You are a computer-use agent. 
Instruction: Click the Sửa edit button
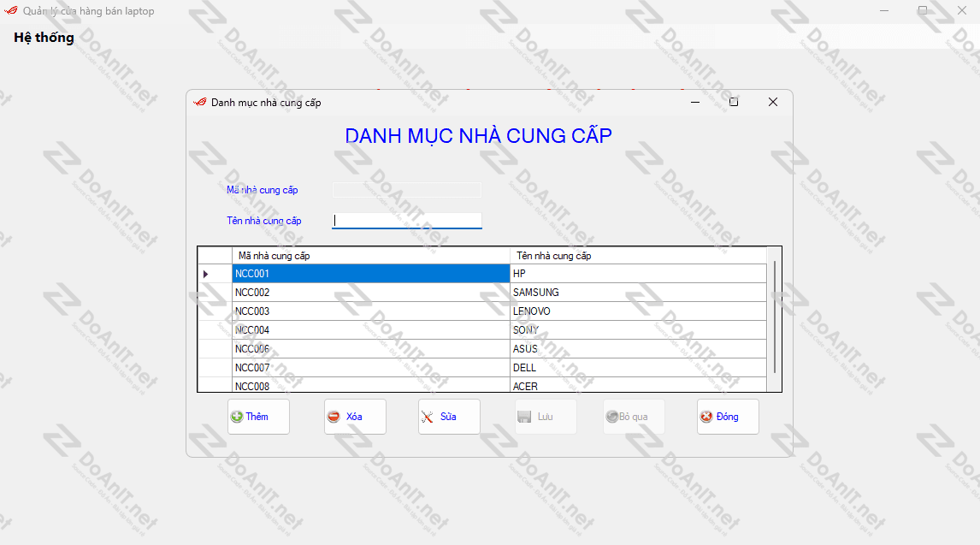449,417
